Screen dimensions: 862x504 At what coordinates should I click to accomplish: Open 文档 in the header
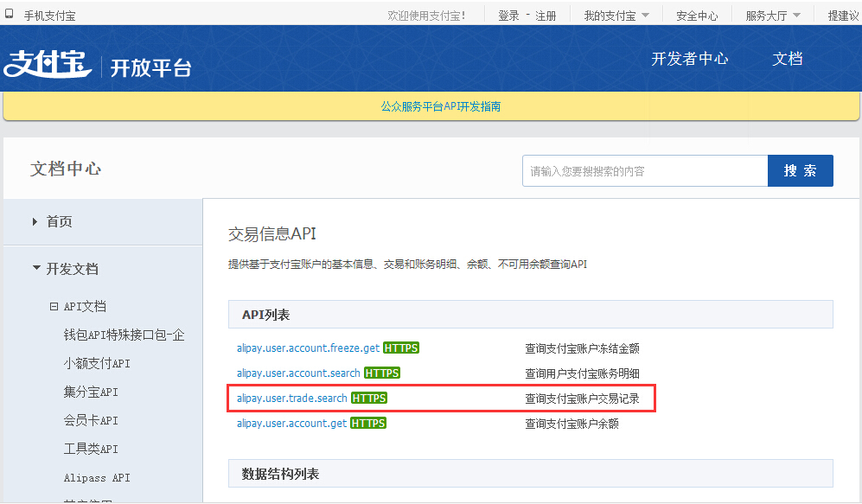click(788, 59)
